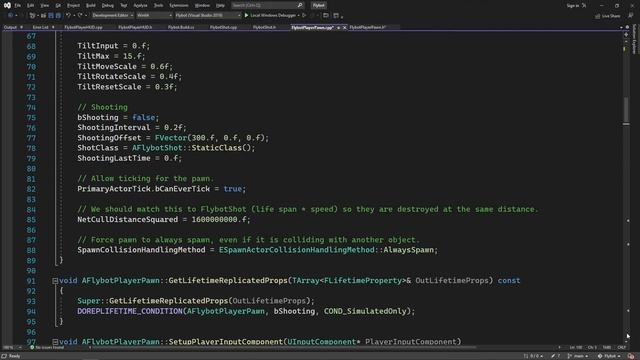Collapse the GetLifetimeReplicatedProps function
This screenshot has height=360, width=640.
[x=55, y=281]
